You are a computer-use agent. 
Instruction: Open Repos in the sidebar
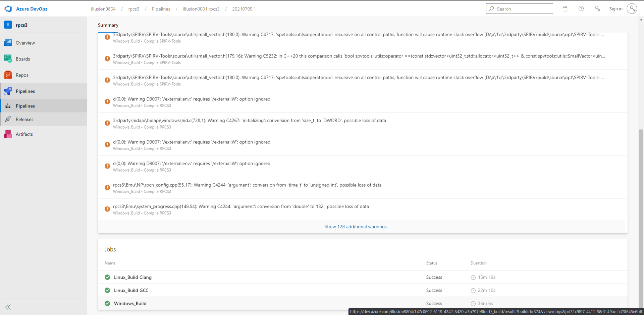click(x=22, y=75)
